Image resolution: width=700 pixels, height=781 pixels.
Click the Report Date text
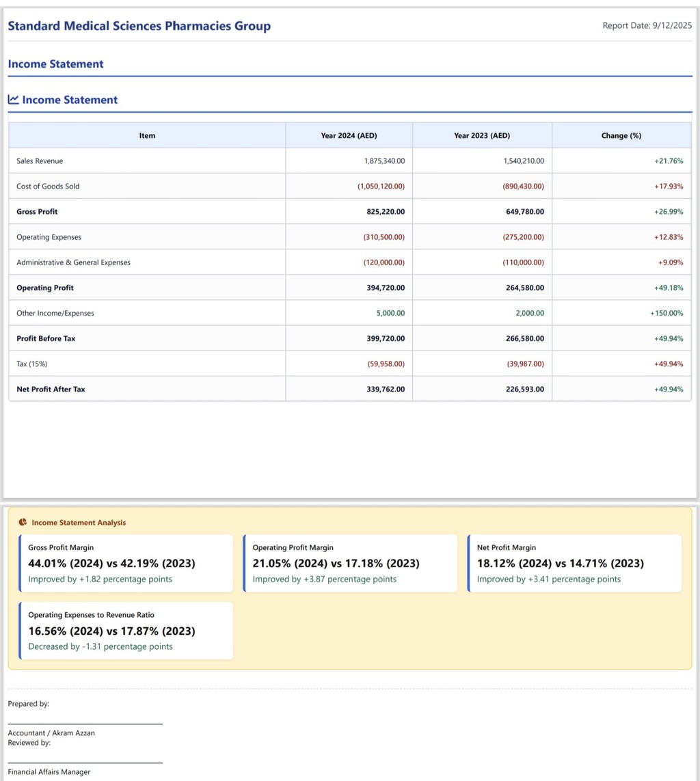pyautogui.click(x=647, y=25)
